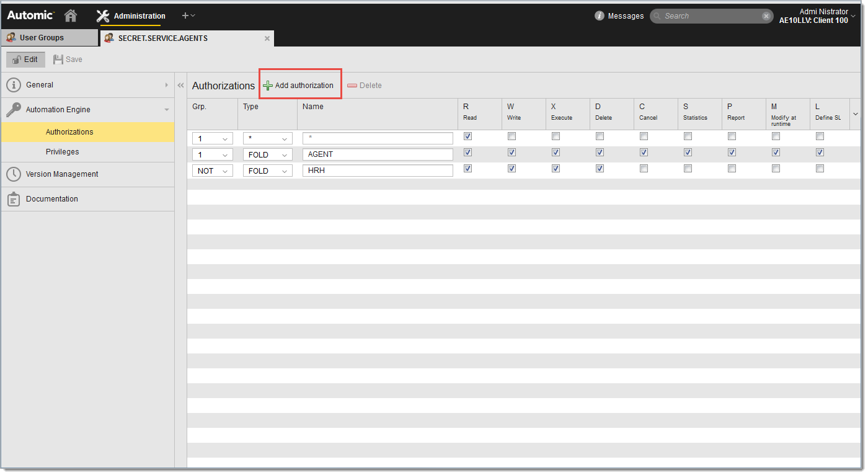Clear the search box with X icon

point(766,16)
